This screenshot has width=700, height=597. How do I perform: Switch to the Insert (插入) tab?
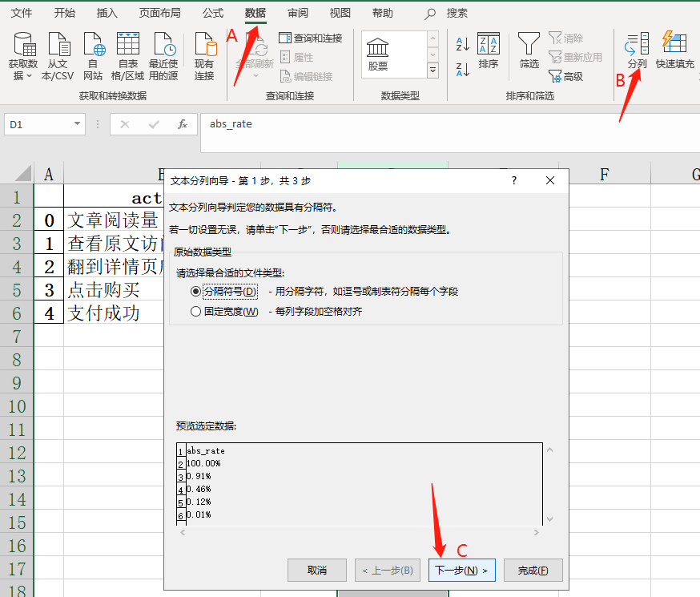107,13
